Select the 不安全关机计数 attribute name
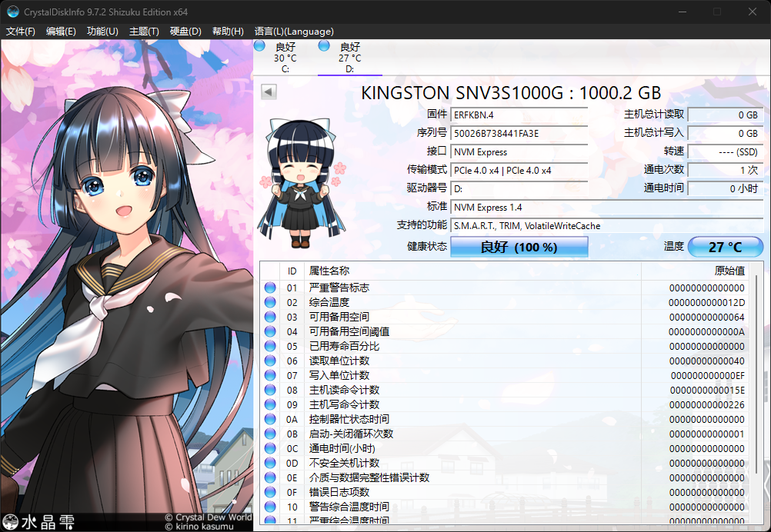This screenshot has width=771, height=532. click(344, 464)
